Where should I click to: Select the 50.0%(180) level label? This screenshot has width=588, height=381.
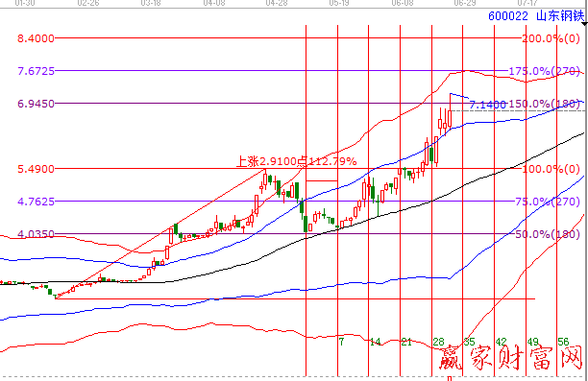click(x=548, y=234)
